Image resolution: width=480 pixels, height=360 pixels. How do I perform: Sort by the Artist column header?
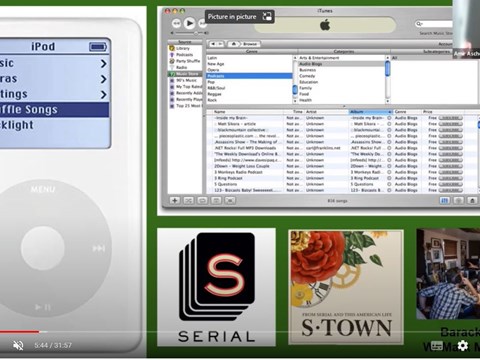(x=327, y=112)
